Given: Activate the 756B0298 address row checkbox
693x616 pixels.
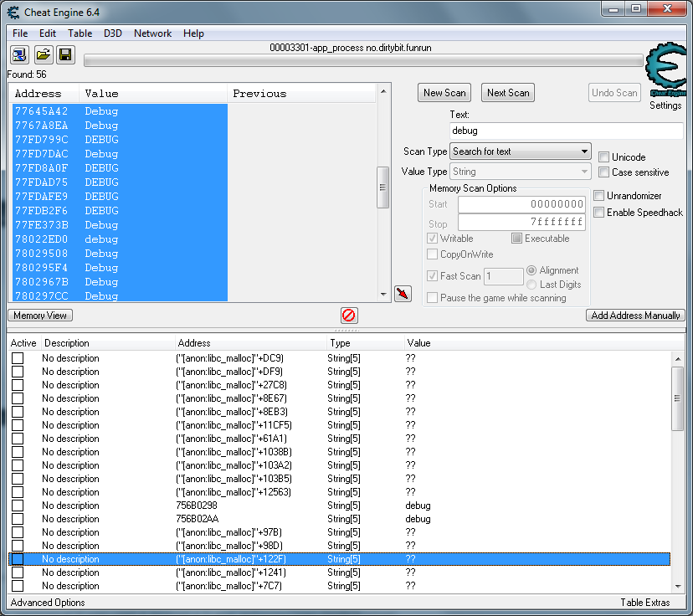Looking at the screenshot, I should 18,505.
